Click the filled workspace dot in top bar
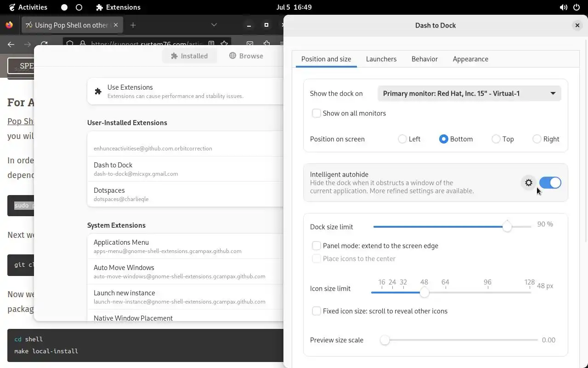Screen dimensions: 588x368 [x=64, y=7]
